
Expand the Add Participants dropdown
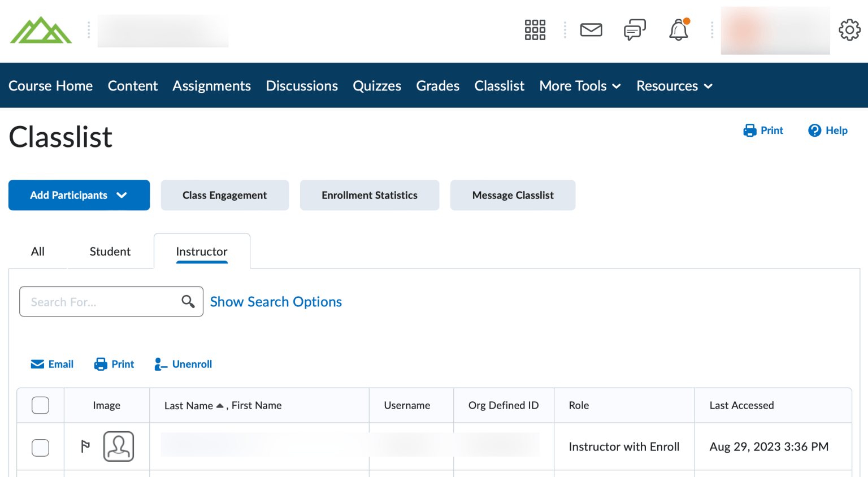coord(79,195)
